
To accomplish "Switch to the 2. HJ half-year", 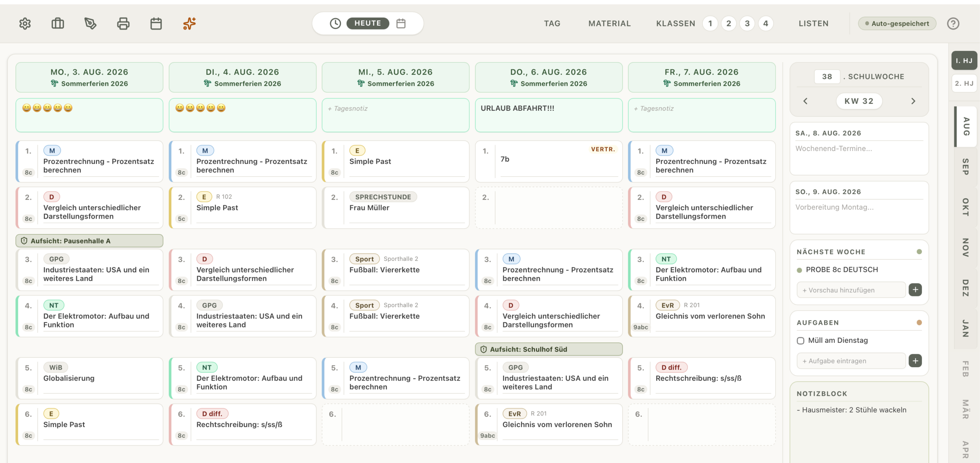I will [x=964, y=83].
